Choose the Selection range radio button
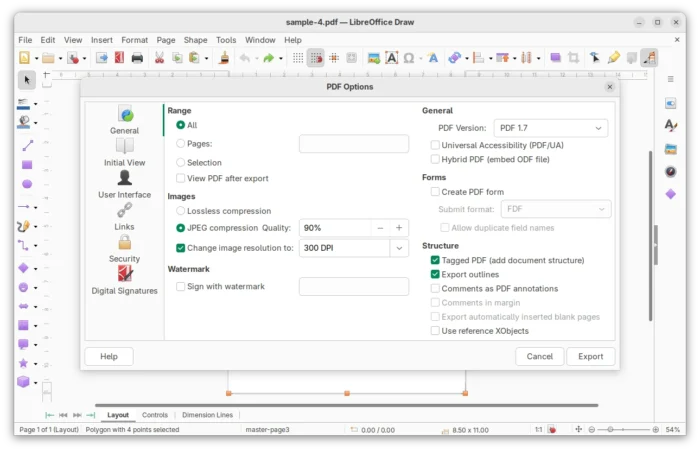The width and height of the screenshot is (700, 451). coord(180,162)
